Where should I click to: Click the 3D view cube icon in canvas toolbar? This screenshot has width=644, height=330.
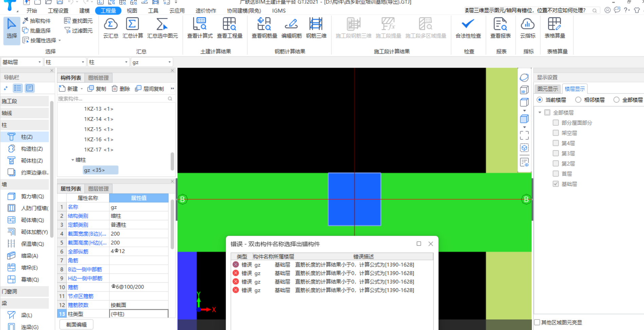524,90
